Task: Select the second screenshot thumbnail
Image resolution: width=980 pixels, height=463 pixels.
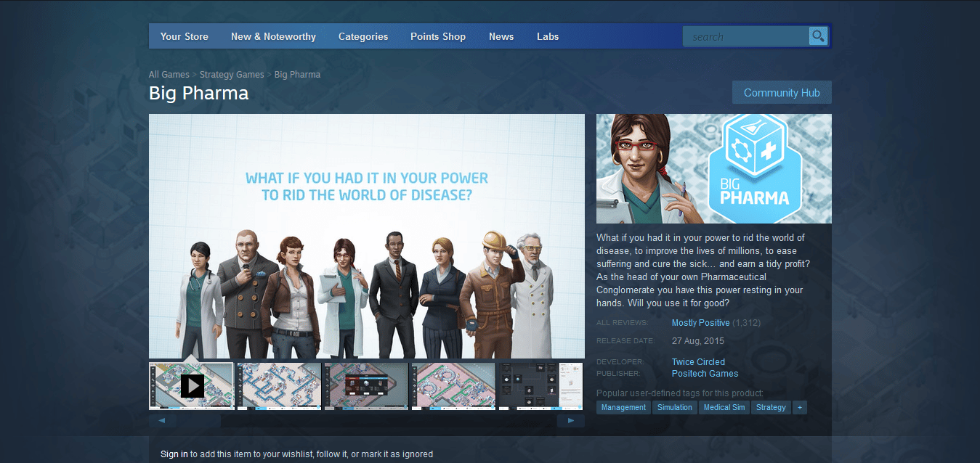Action: tap(279, 386)
